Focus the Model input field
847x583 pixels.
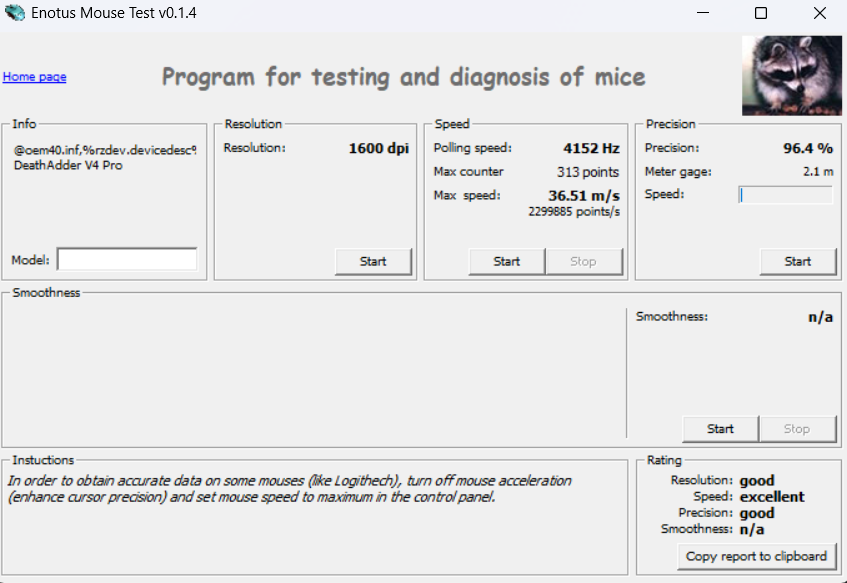[127, 259]
